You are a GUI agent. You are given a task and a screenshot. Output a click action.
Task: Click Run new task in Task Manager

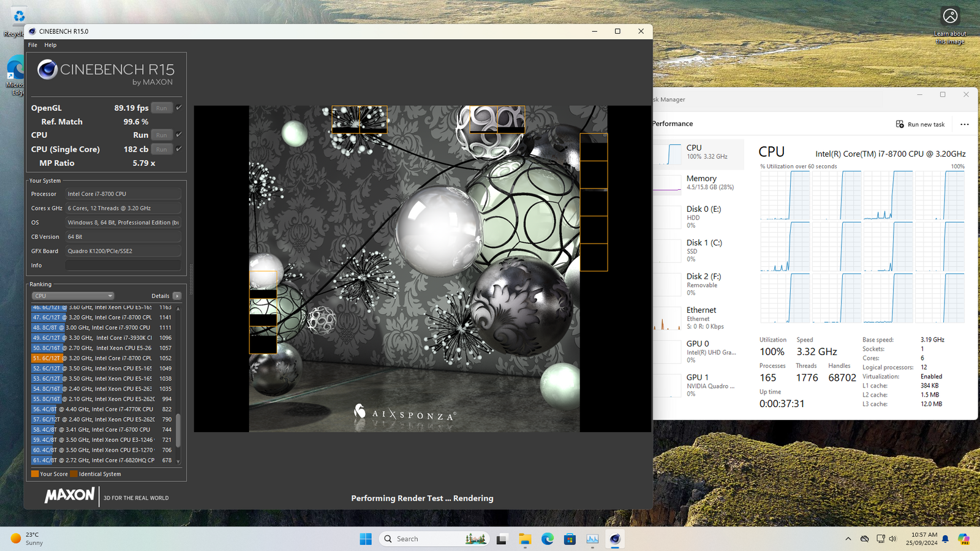[920, 124]
